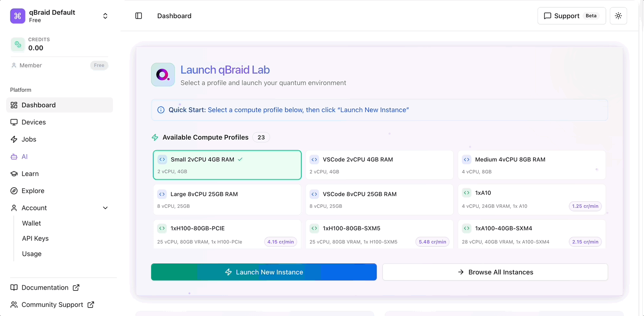Select Small 2vCPU 4GB RAM profile
The width and height of the screenshot is (644, 316).
[227, 165]
